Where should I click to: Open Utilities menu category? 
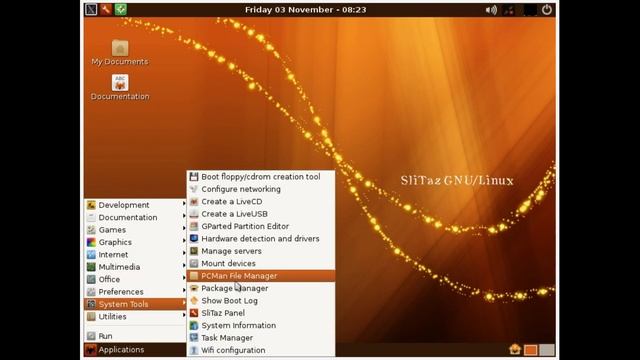click(x=135, y=316)
